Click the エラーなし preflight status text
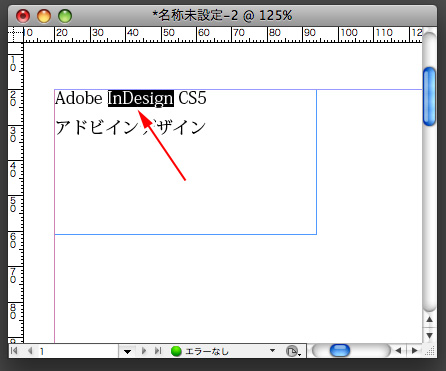 (207, 351)
